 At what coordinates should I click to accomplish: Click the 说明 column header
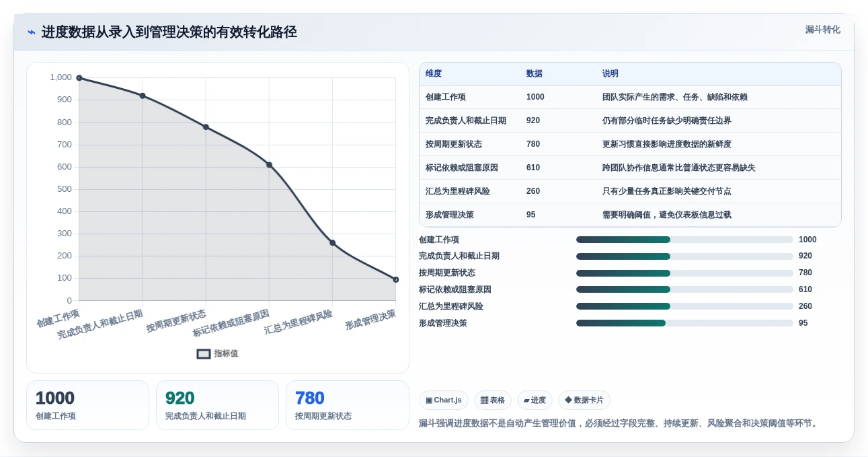pyautogui.click(x=610, y=74)
